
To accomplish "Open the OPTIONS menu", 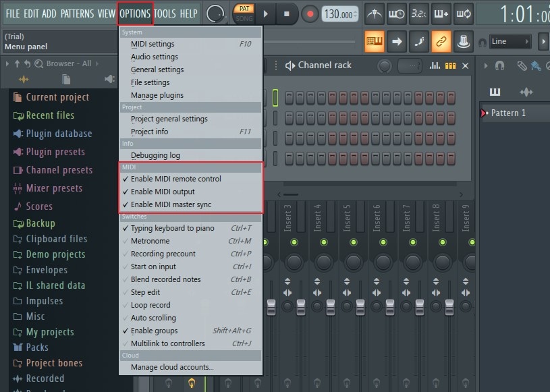I will click(x=135, y=13).
